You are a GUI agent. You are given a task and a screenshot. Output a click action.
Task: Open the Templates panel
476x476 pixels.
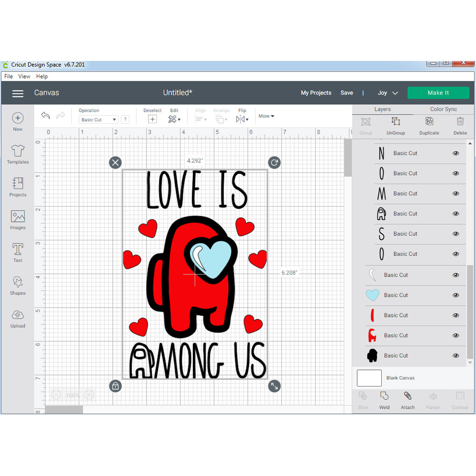click(18, 155)
